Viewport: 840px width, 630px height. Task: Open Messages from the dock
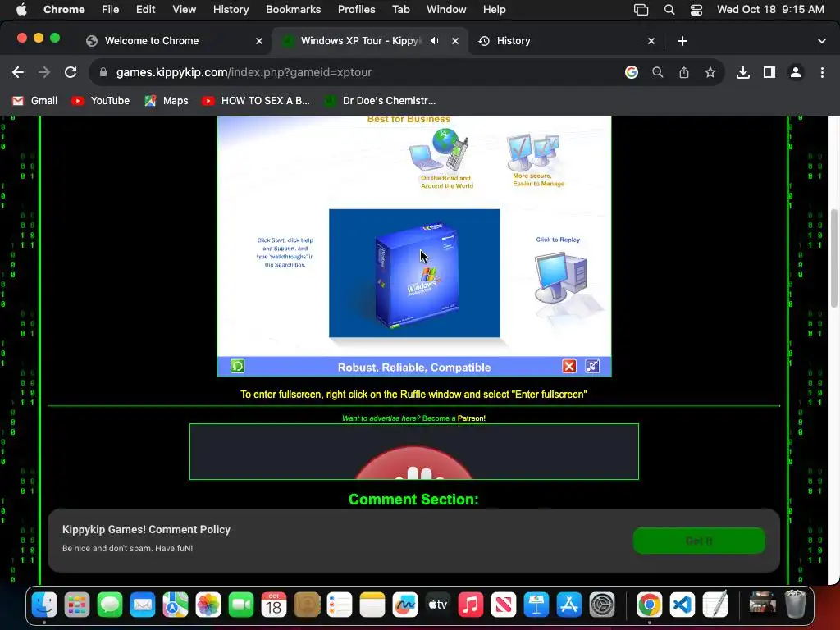tap(110, 605)
